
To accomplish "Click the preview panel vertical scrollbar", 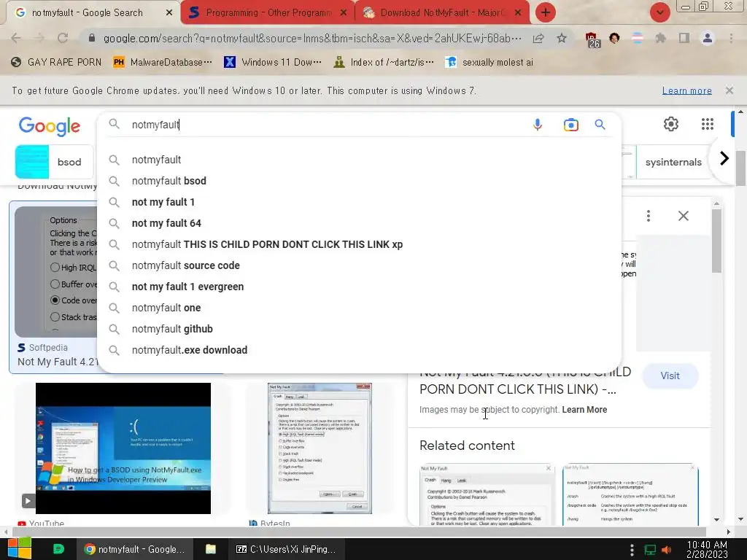I will (x=716, y=241).
